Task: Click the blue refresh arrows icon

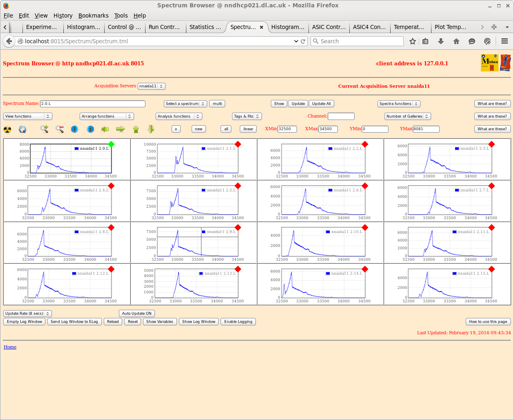Action: click(x=22, y=129)
